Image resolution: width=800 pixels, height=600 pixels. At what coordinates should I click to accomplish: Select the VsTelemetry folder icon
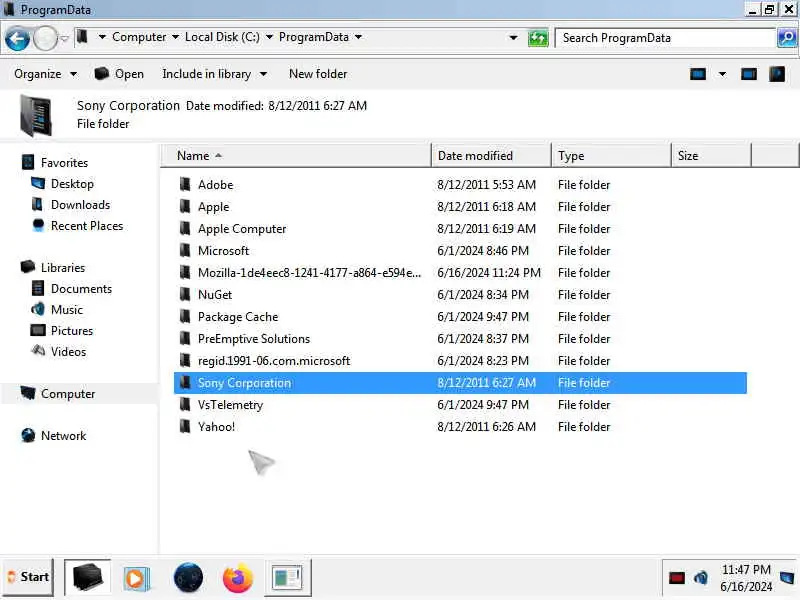point(185,404)
